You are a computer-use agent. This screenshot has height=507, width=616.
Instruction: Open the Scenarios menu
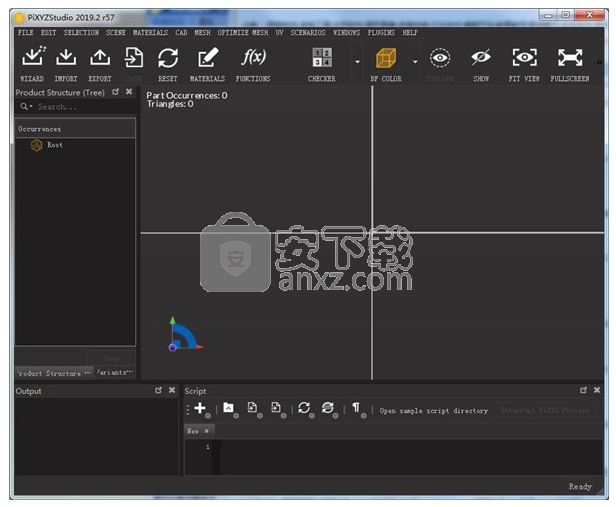tap(308, 32)
